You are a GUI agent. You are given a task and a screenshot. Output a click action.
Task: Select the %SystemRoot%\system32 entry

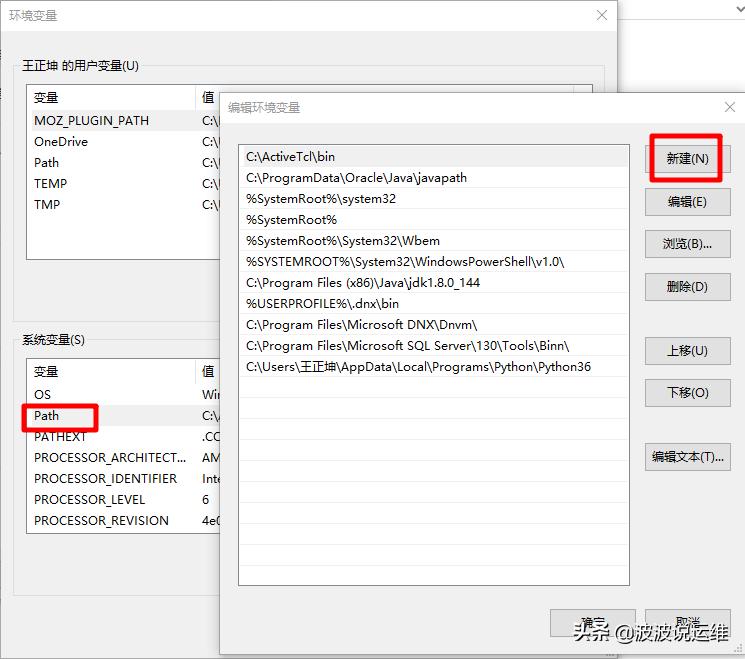tap(434, 199)
